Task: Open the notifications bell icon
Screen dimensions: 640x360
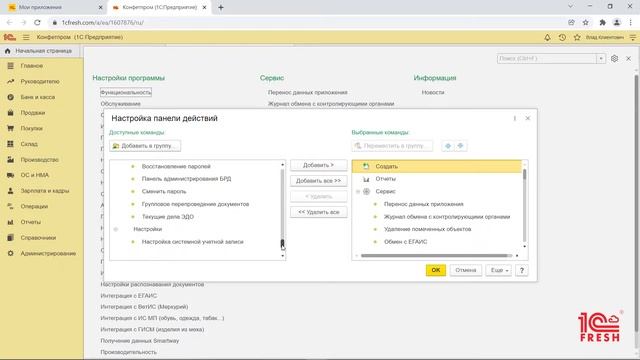Action: tap(547, 37)
